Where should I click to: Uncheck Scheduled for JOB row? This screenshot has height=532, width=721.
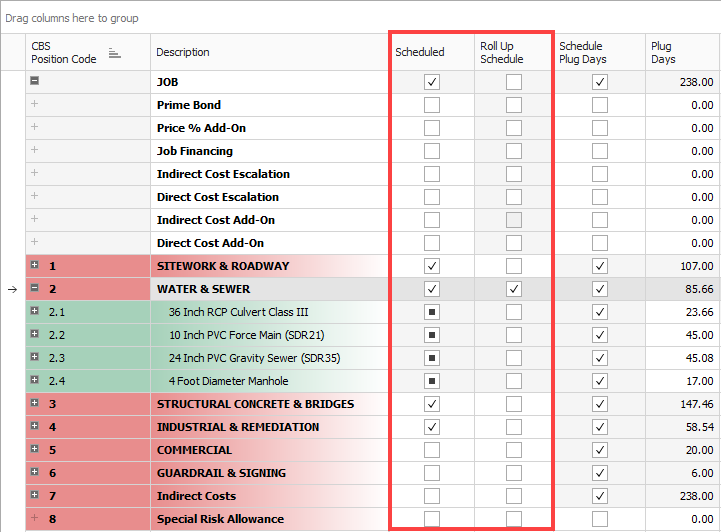click(432, 82)
